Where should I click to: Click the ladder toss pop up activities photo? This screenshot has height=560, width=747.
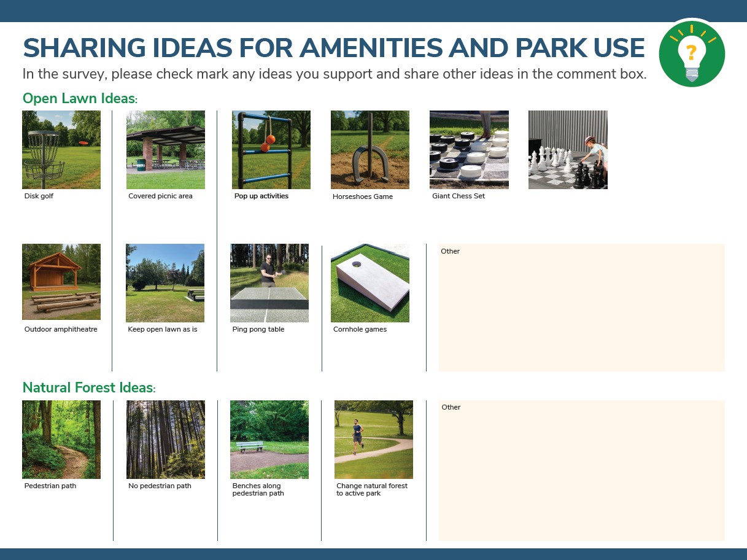pyautogui.click(x=271, y=150)
